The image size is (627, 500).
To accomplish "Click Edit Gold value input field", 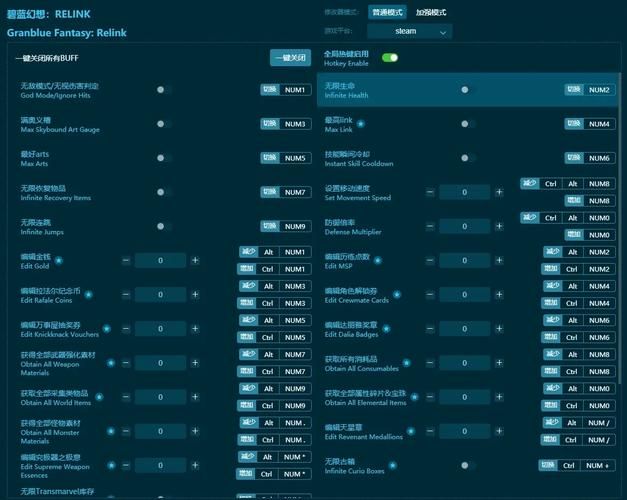I will click(160, 260).
